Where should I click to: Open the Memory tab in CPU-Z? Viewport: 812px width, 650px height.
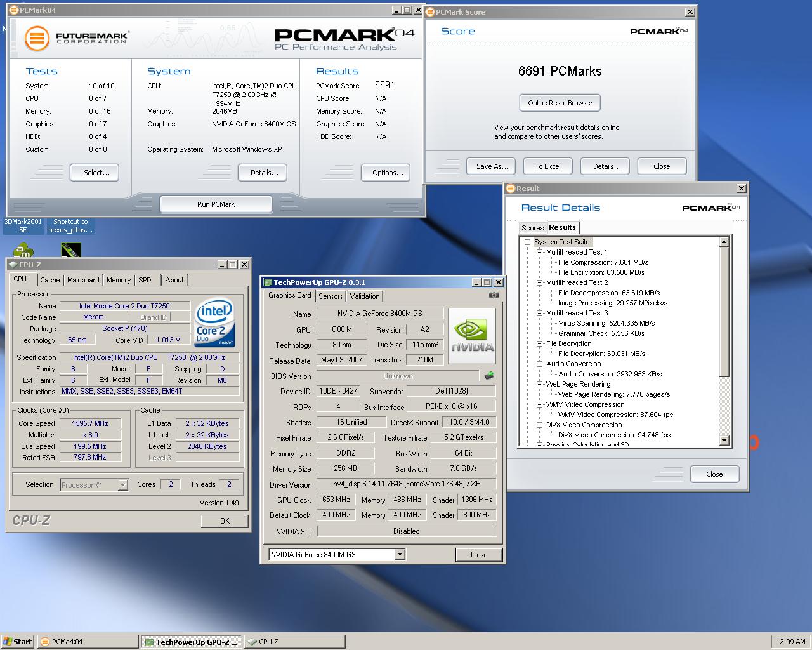coord(119,280)
